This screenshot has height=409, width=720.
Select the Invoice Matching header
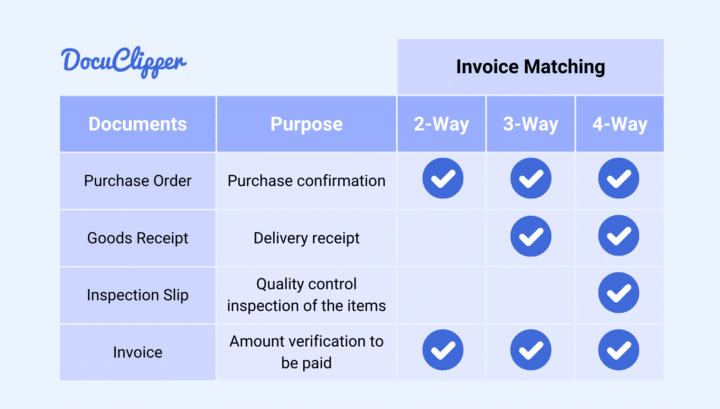point(530,67)
